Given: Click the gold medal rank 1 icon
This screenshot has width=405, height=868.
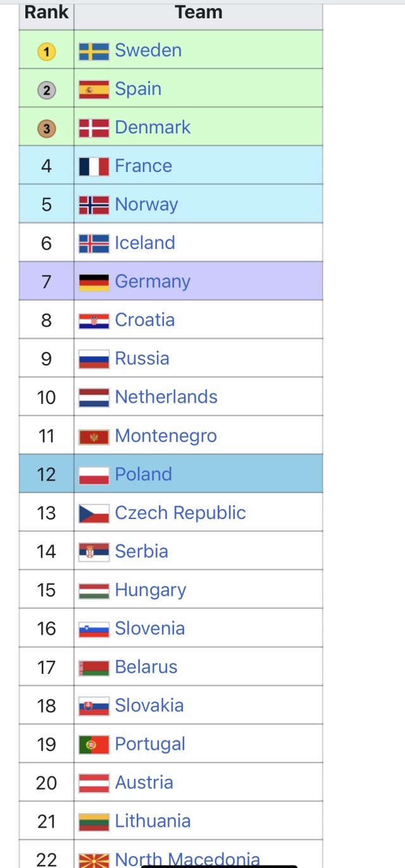Looking at the screenshot, I should [x=46, y=52].
